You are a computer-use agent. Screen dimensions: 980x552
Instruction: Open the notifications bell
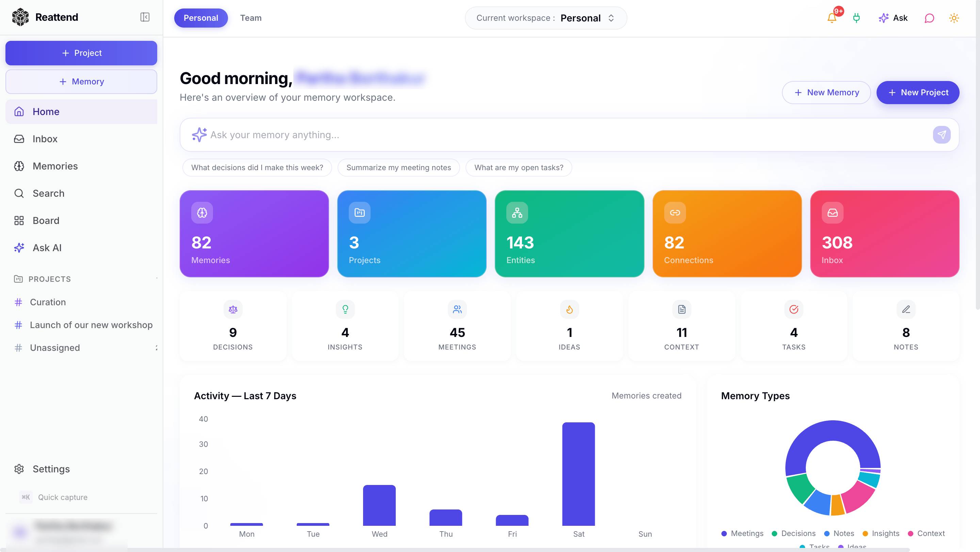(832, 18)
